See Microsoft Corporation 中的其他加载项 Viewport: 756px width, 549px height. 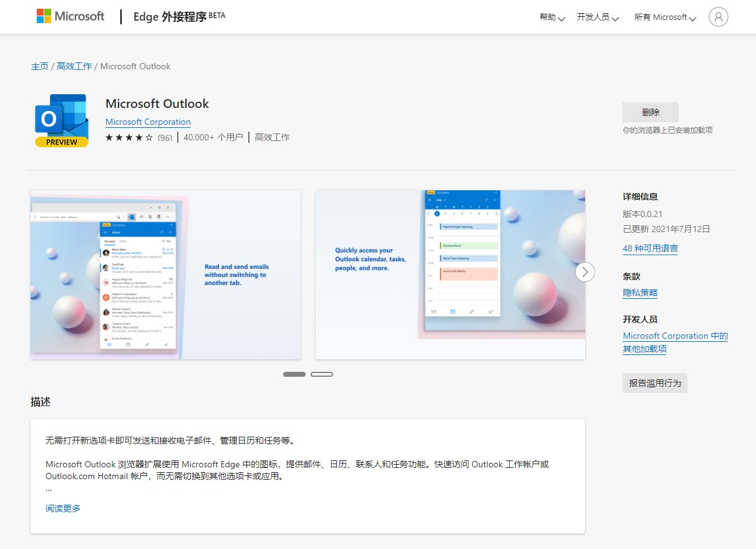[x=675, y=343]
